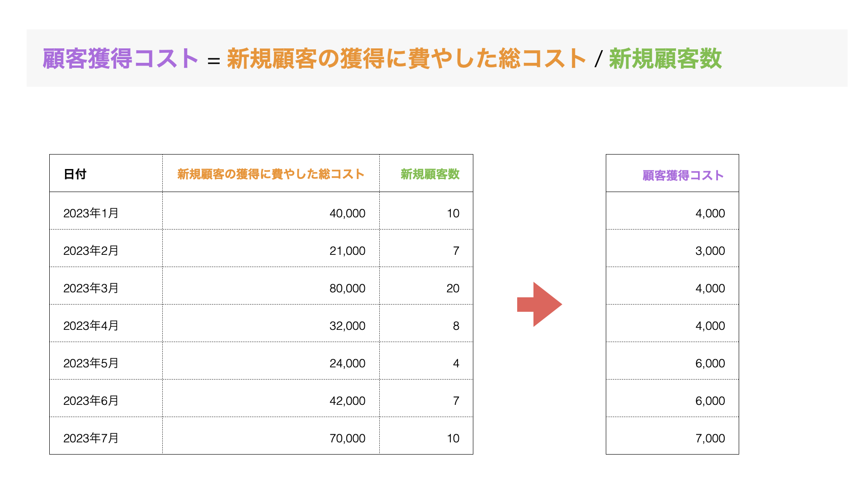Click the 2023年5月 date cell
The image size is (868, 488).
pyautogui.click(x=91, y=363)
